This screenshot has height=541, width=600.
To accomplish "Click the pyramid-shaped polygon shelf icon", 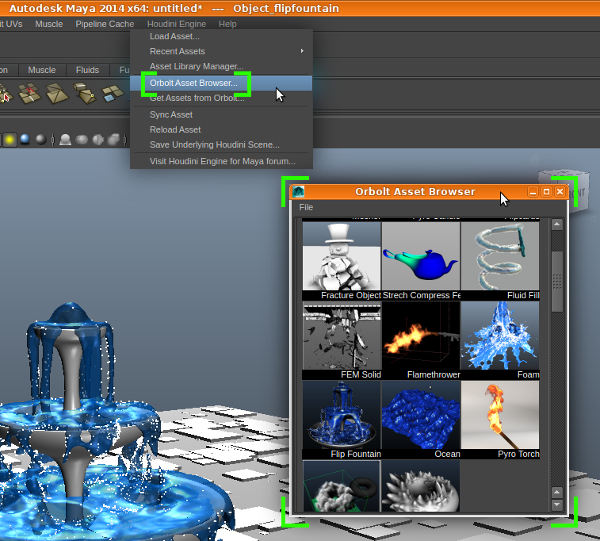I will [57, 93].
